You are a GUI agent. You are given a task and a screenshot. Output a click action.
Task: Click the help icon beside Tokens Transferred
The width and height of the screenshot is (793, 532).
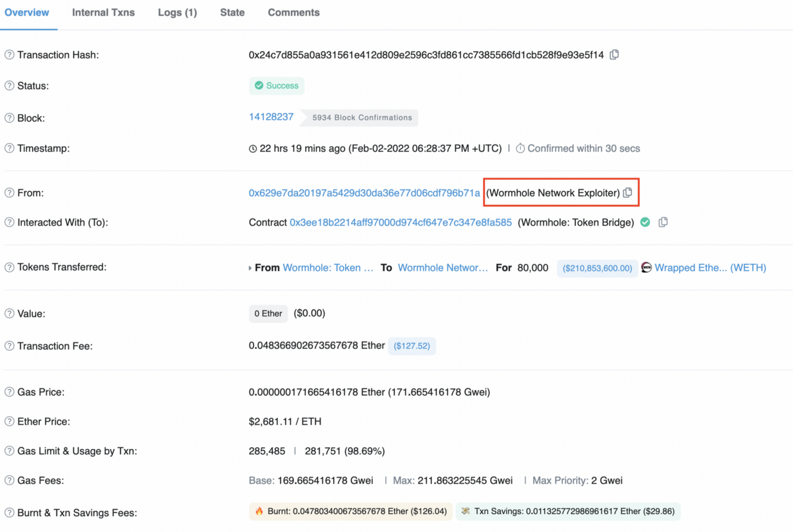9,267
